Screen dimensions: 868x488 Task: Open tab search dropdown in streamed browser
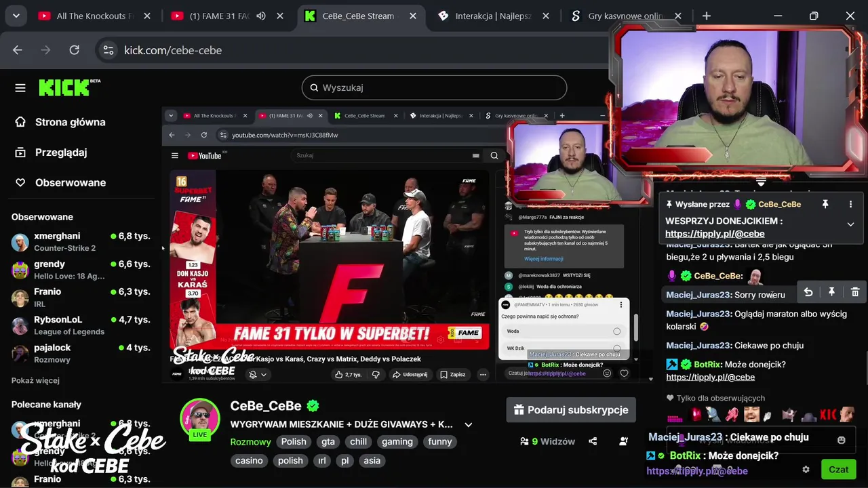[x=171, y=115]
